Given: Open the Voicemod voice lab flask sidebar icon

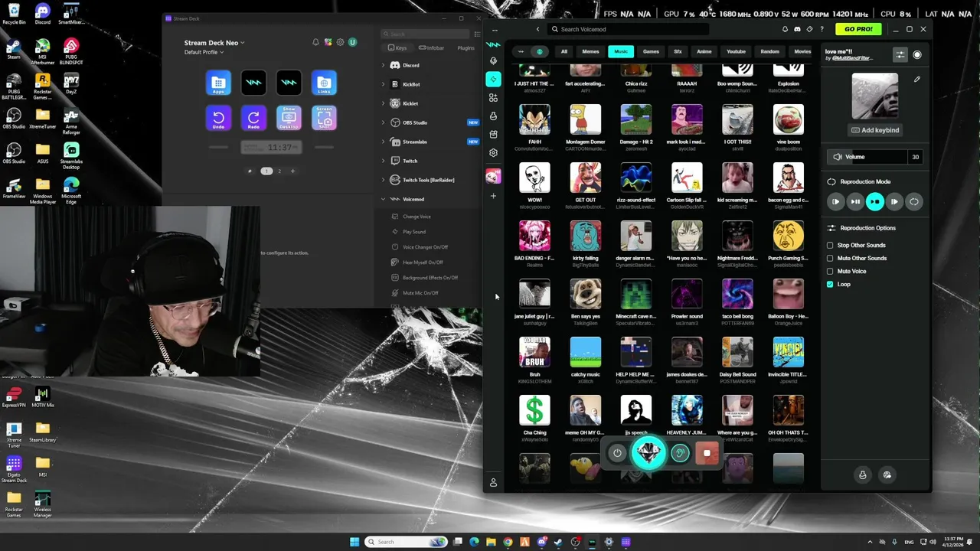Looking at the screenshot, I should click(x=493, y=116).
